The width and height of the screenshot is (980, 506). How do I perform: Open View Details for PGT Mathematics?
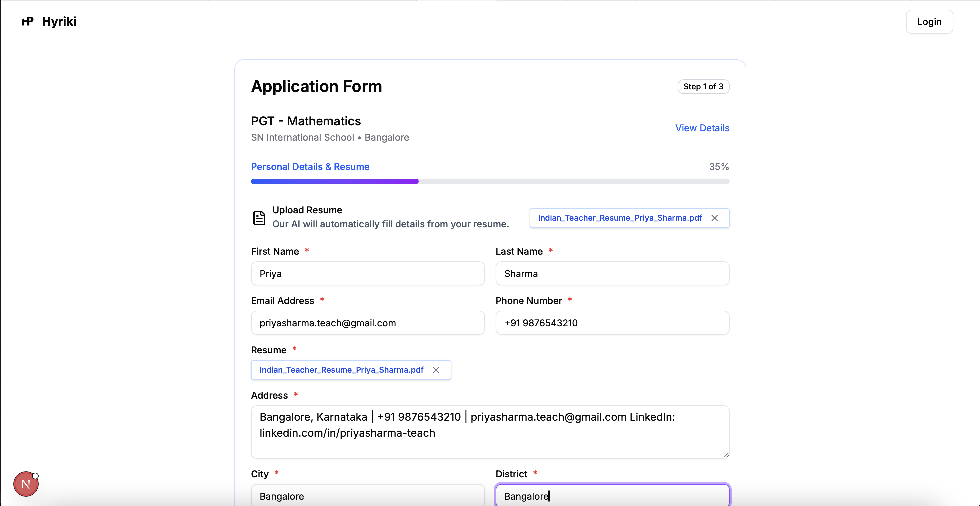(702, 128)
